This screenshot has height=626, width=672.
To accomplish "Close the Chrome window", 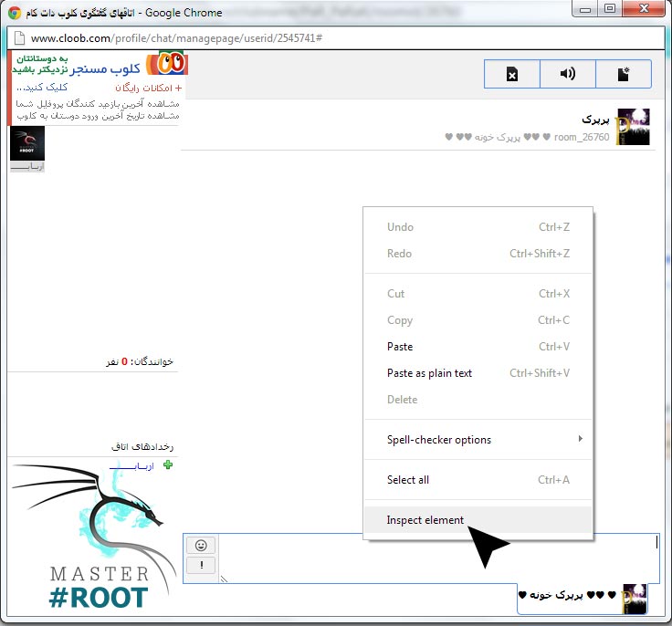I will click(644, 8).
